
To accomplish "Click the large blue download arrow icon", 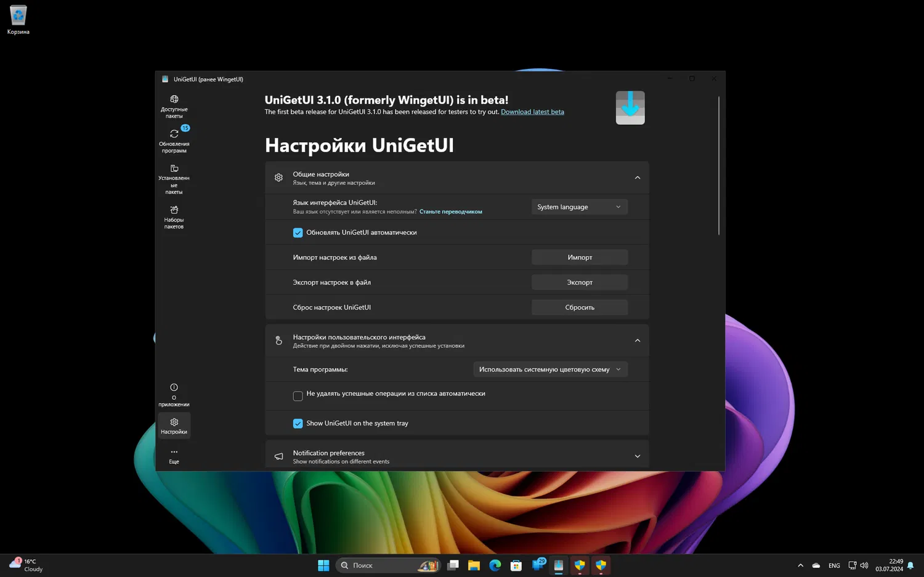I will pyautogui.click(x=630, y=108).
